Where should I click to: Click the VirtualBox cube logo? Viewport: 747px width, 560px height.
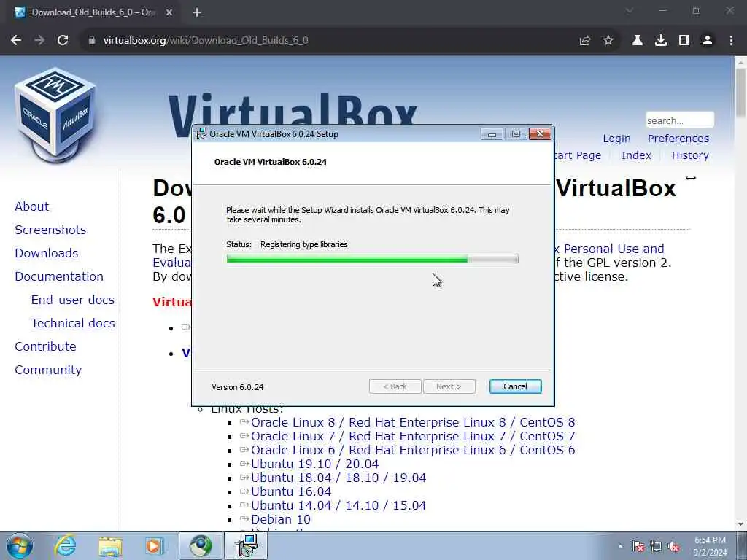point(55,114)
